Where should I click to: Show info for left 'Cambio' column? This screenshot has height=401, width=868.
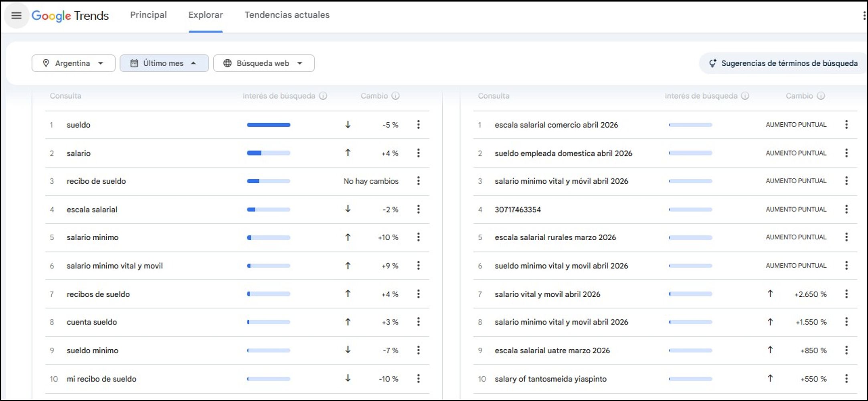point(395,96)
